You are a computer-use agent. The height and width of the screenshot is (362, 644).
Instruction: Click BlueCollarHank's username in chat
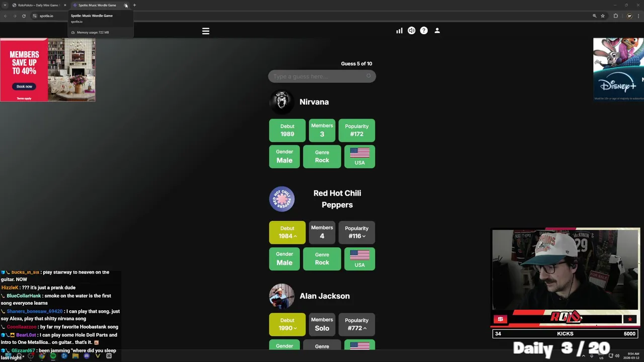[x=24, y=296]
